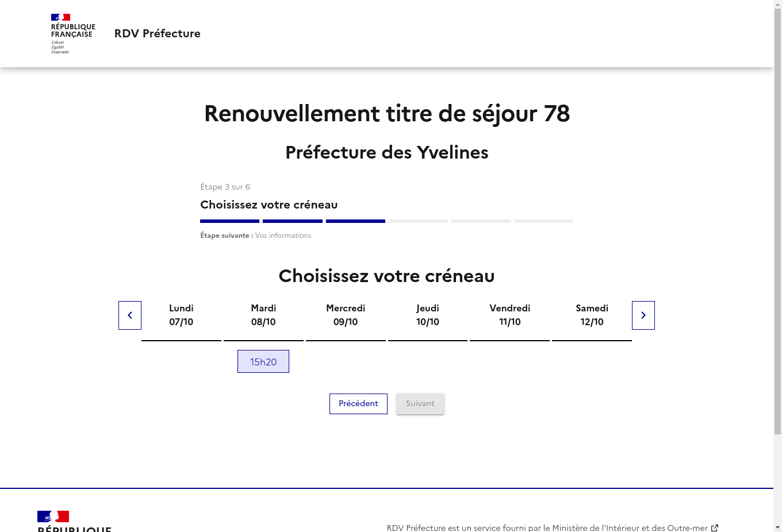Screen dimensions: 782x532
Task: Select the 15h20 time slot
Action: (x=263, y=361)
